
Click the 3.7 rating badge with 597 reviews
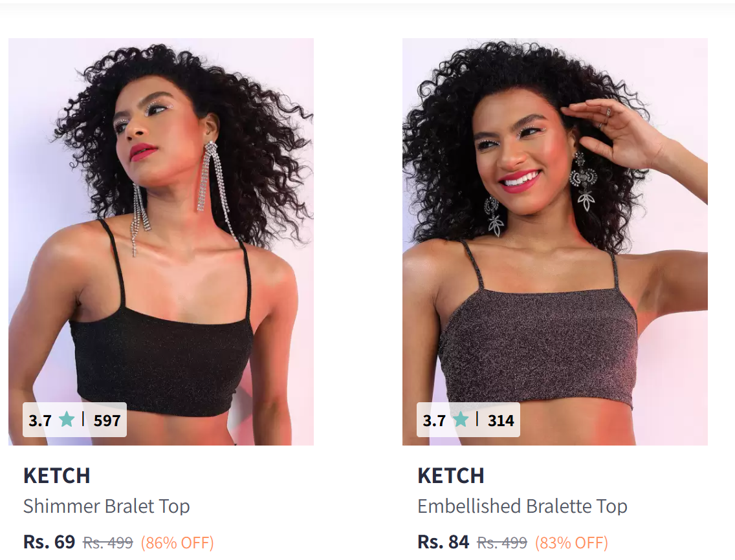[x=74, y=420]
